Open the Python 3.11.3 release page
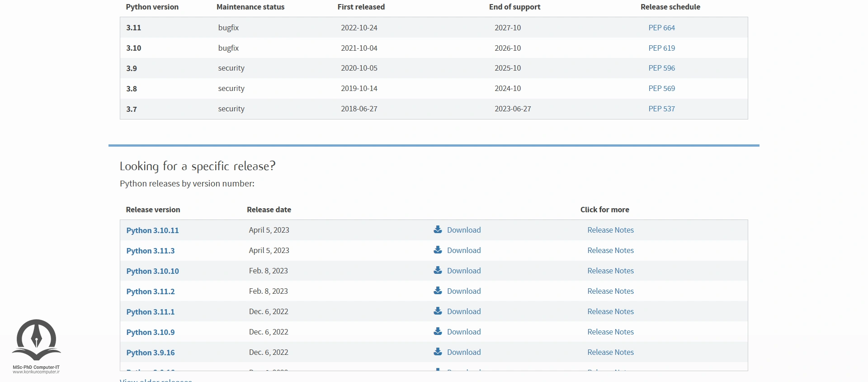This screenshot has width=868, height=382. 151,251
